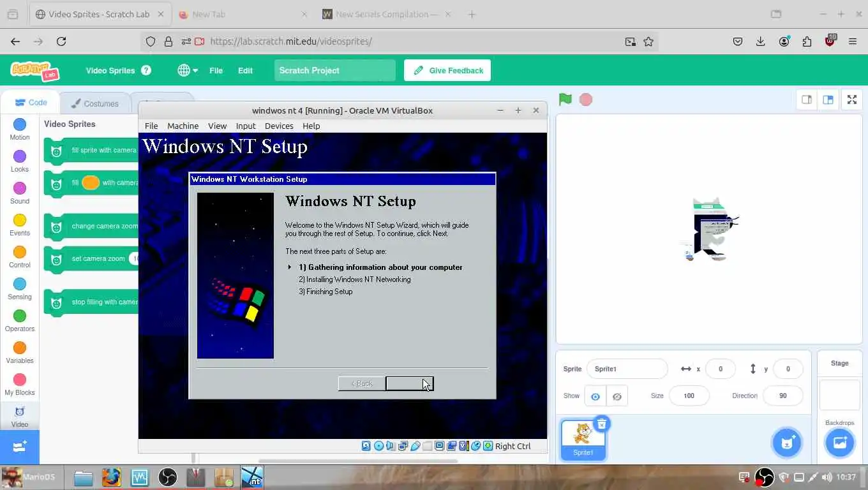The height and width of the screenshot is (490, 868).
Task: Switch to small stage layout
Action: click(807, 100)
